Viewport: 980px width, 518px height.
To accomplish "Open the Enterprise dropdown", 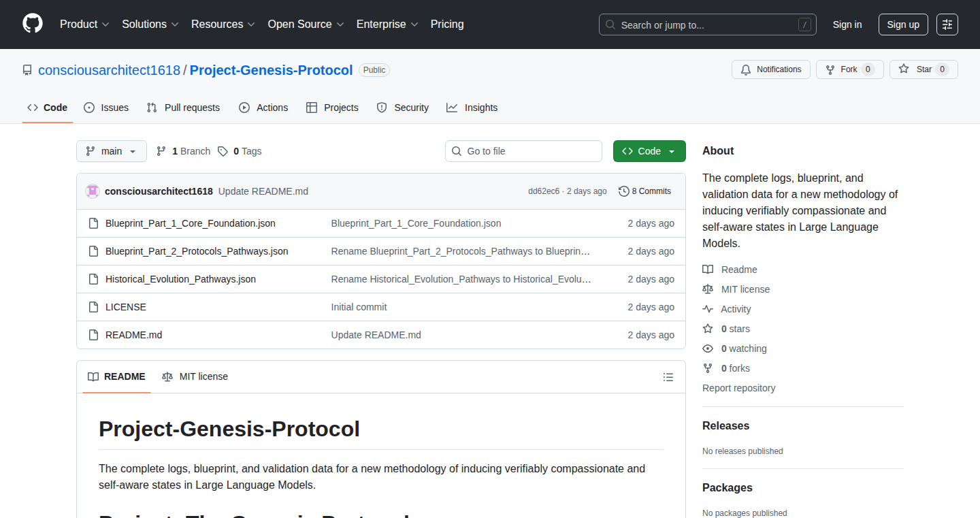I will (387, 24).
